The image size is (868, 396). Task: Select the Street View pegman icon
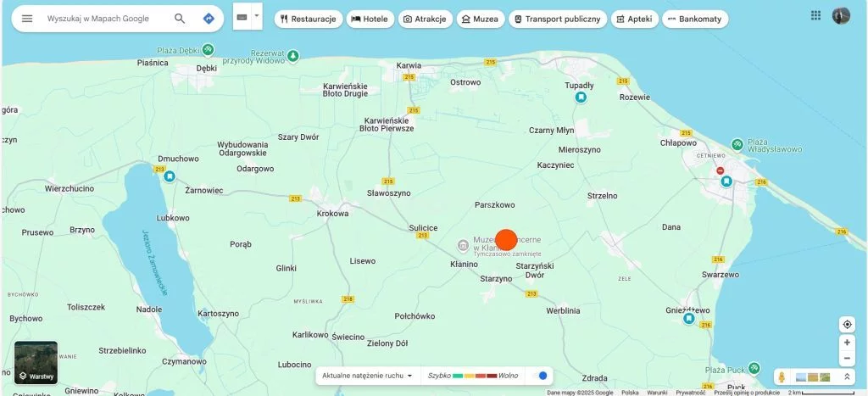pos(782,376)
